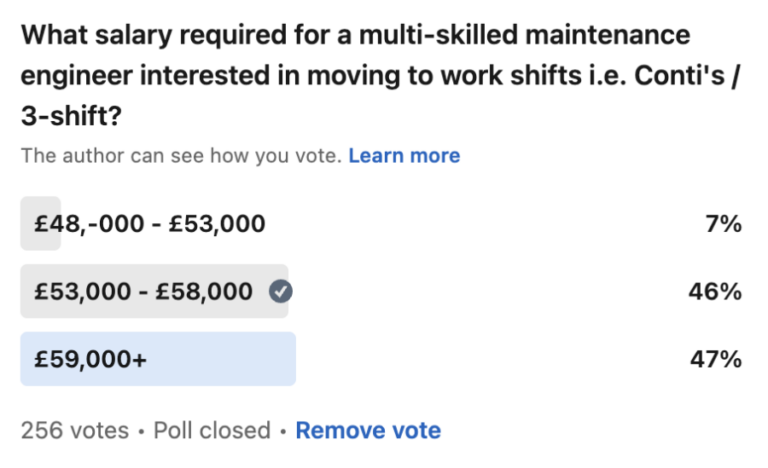Viewport: 768px width, 468px height.
Task: Click the Learn more link
Action: pos(404,156)
